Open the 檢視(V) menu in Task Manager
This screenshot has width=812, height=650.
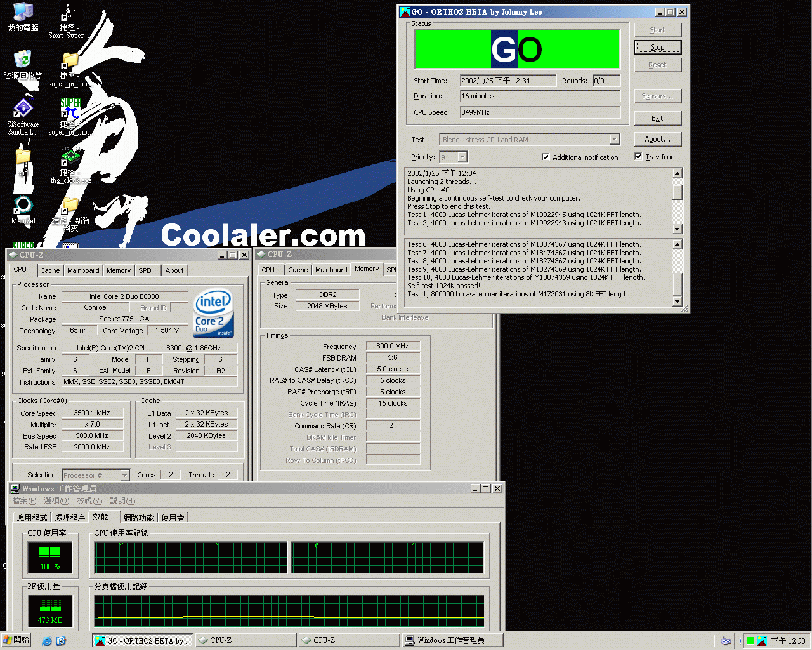point(89,501)
